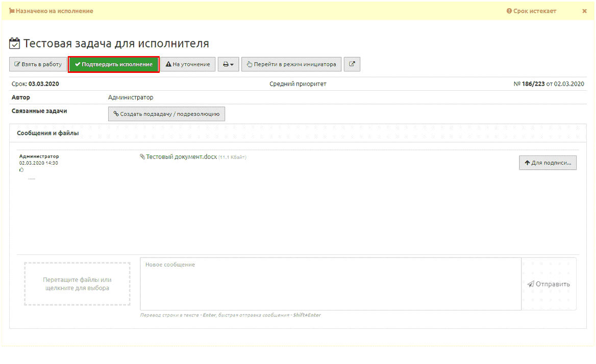Click the file drop zone to choose files
This screenshot has width=596, height=364.
[x=77, y=284]
